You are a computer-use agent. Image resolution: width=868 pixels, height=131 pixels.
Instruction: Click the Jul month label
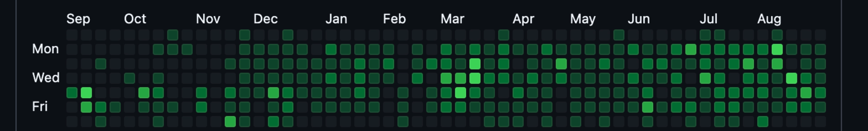tap(708, 19)
